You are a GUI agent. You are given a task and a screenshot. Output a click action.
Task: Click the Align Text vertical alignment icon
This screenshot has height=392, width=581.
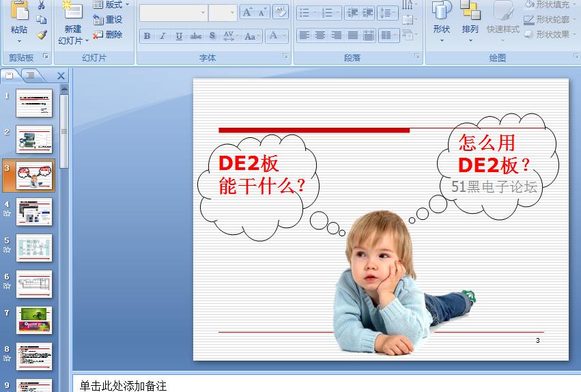click(x=408, y=19)
